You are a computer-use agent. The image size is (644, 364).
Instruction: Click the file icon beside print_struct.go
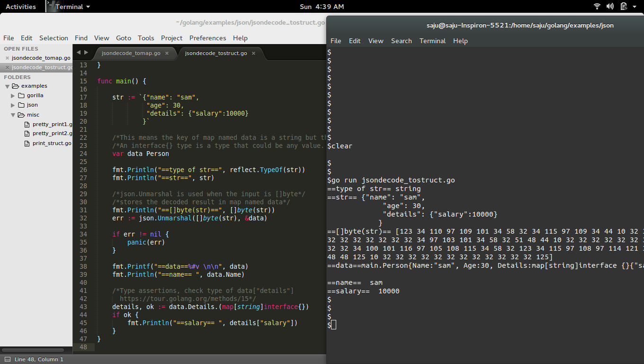(26, 143)
